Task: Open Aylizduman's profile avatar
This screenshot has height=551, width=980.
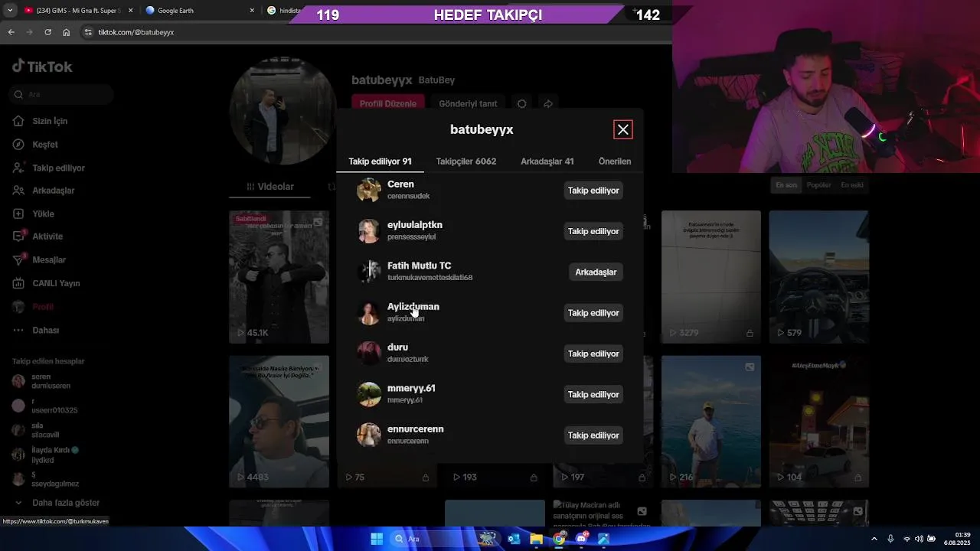Action: click(369, 313)
